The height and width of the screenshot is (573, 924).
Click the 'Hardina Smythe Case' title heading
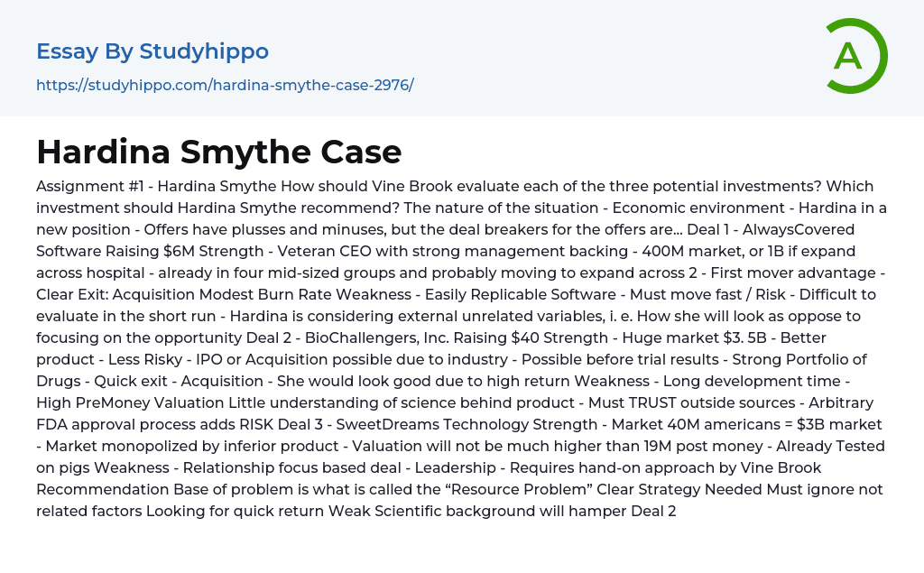[218, 152]
